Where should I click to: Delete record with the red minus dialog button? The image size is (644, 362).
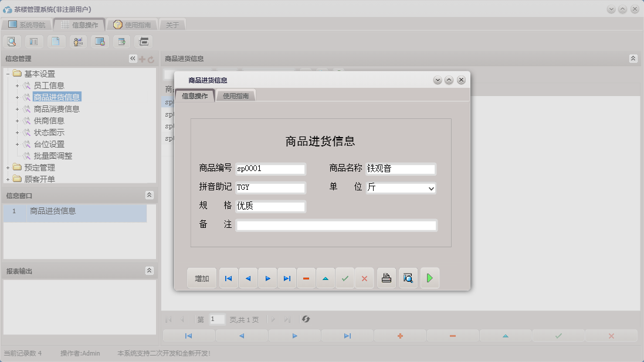[306, 278]
